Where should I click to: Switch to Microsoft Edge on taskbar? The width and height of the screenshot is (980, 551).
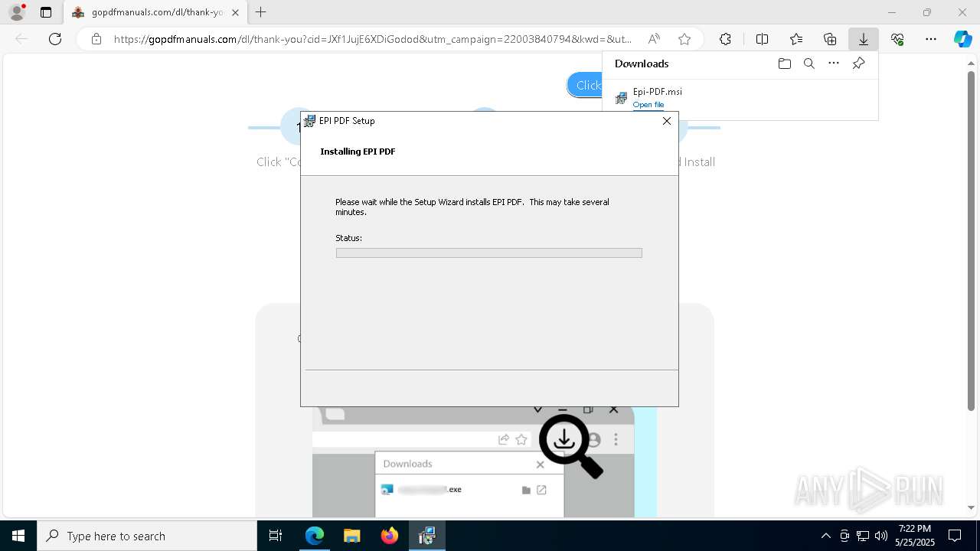click(315, 536)
